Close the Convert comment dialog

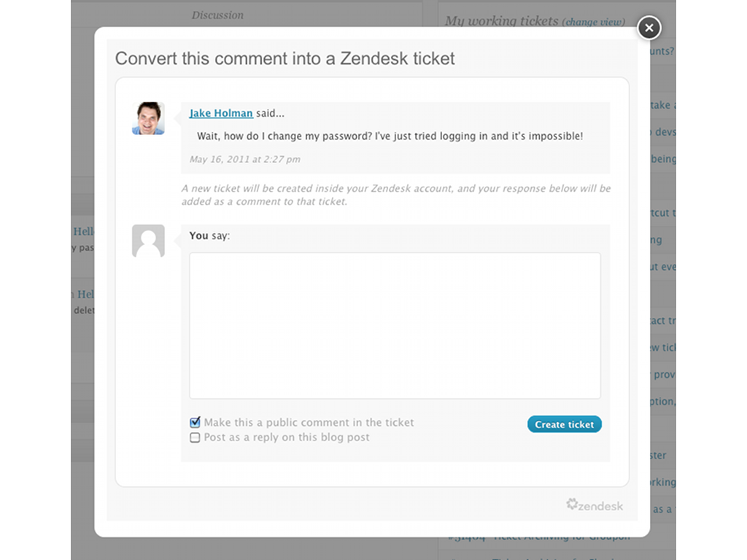[x=649, y=28]
